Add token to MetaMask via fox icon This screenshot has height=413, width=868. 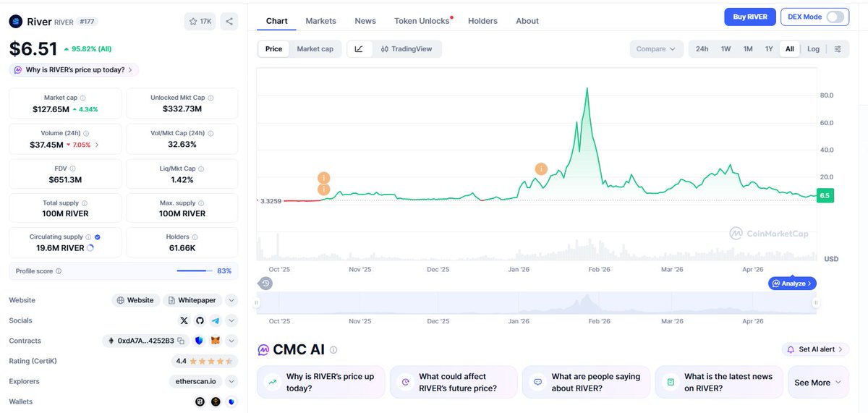click(x=215, y=341)
